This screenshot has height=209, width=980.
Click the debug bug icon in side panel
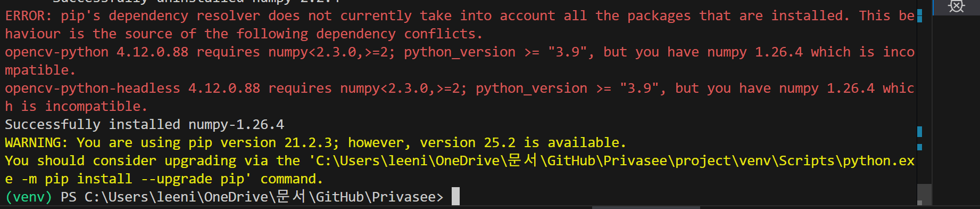956,6
